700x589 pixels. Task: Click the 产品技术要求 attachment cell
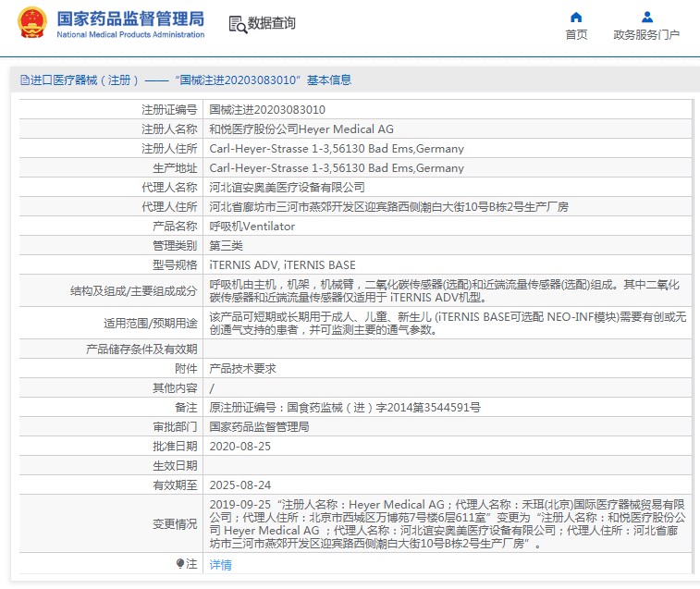[242, 368]
